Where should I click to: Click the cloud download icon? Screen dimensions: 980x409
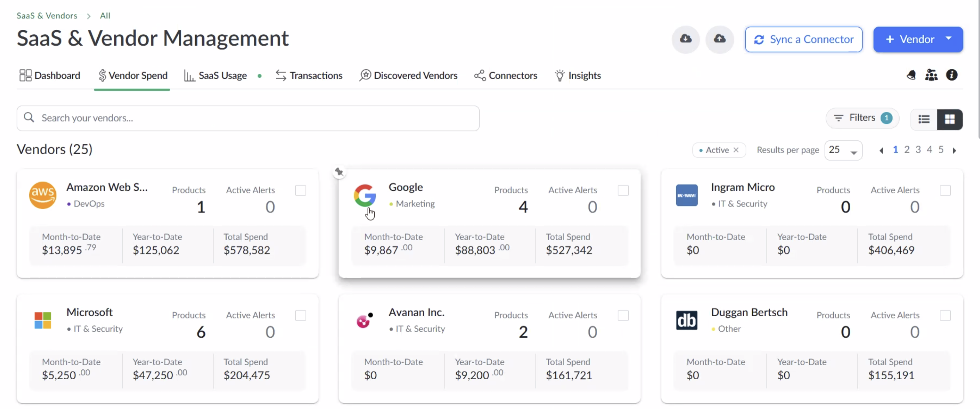685,39
